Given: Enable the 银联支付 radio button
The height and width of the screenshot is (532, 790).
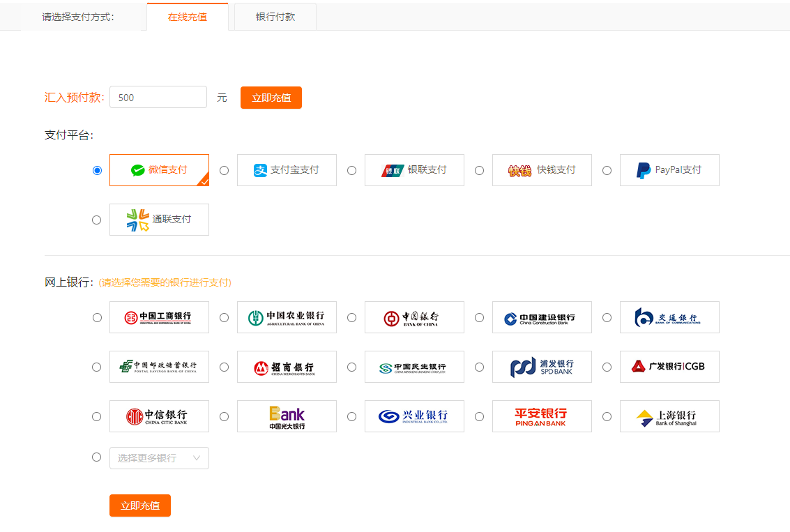Looking at the screenshot, I should pyautogui.click(x=351, y=170).
